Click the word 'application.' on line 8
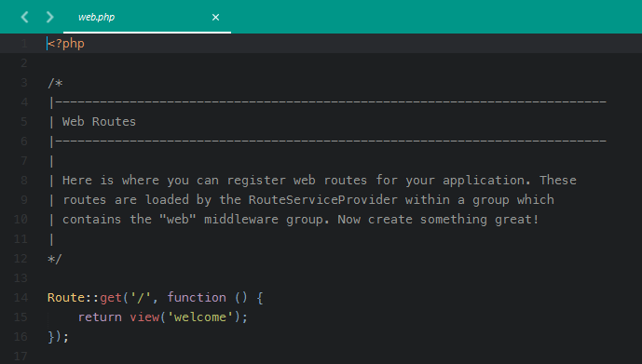Viewport: 642px width, 364px height. (x=486, y=181)
